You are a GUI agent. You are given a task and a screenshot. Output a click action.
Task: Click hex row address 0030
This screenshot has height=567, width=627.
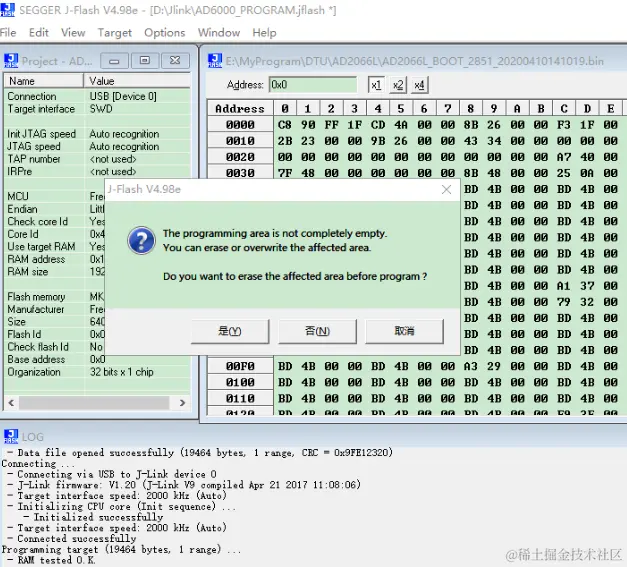pyautogui.click(x=240, y=173)
